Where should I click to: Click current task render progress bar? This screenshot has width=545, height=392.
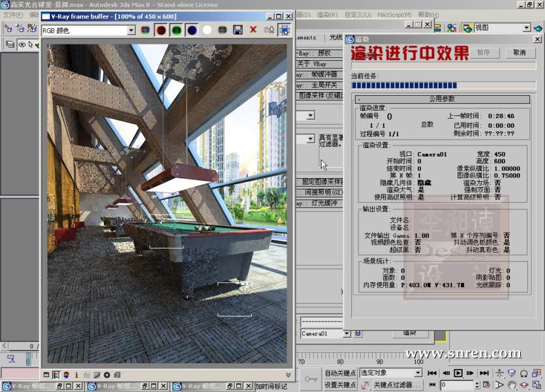tap(444, 85)
